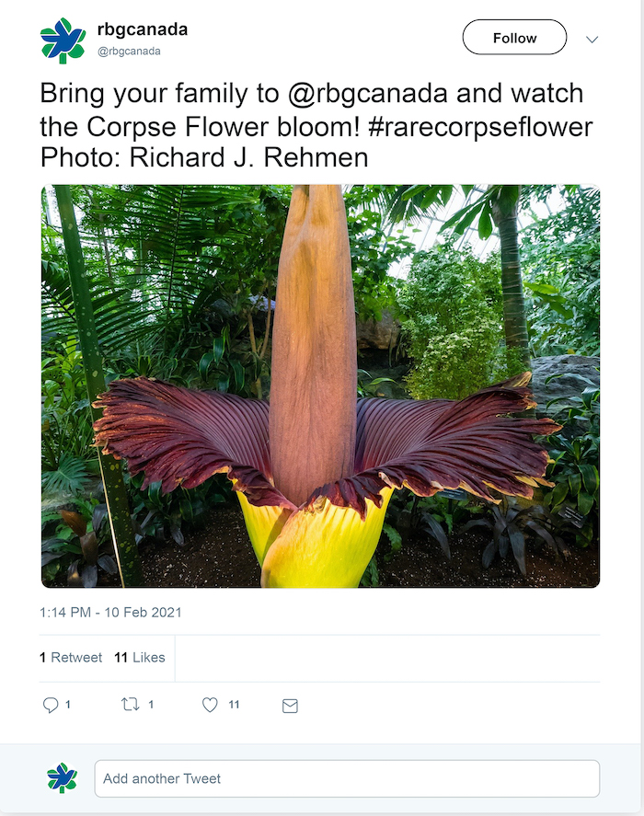View the Corpse Flower photo
The height and width of the screenshot is (816, 644).
pos(320,386)
